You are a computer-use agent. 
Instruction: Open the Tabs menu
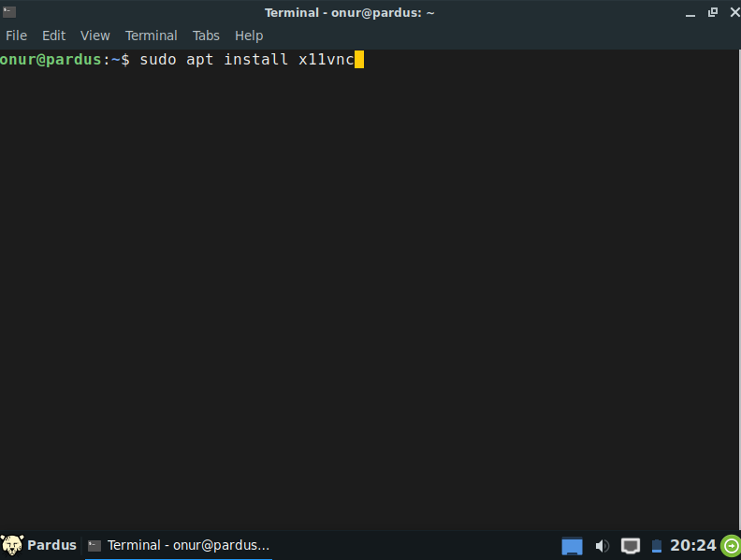pos(206,36)
